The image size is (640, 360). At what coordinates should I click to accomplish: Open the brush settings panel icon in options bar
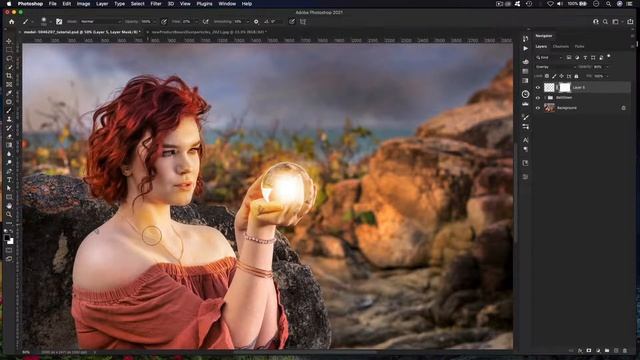pos(59,22)
